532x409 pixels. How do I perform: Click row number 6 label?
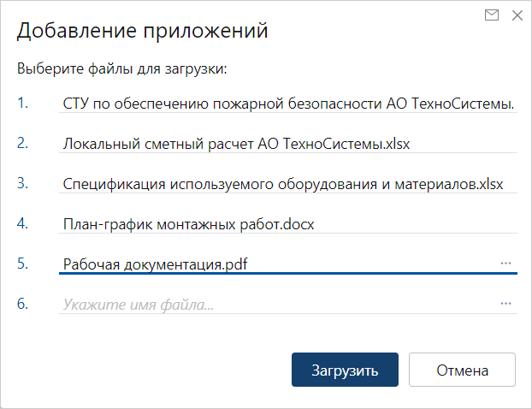pyautogui.click(x=23, y=304)
